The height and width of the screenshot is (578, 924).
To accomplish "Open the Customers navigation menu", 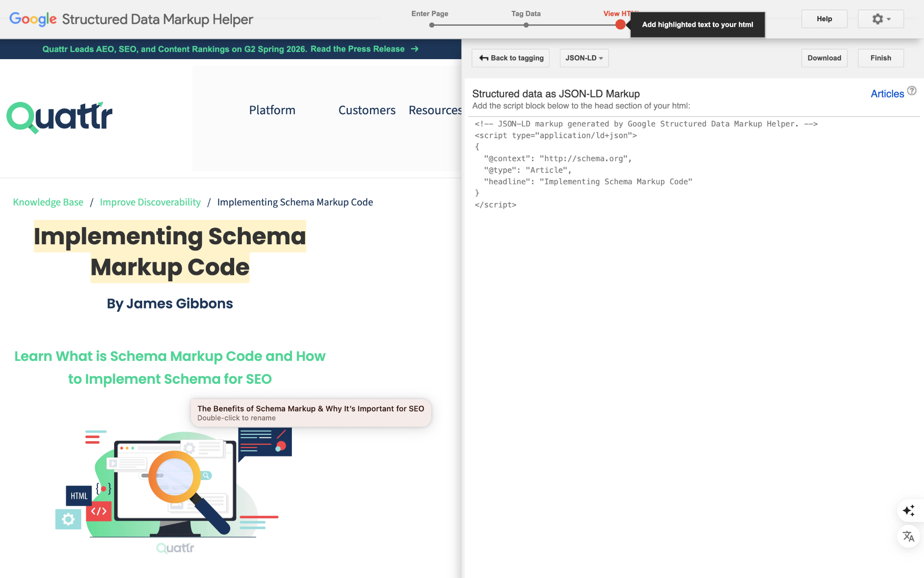I will (x=367, y=110).
